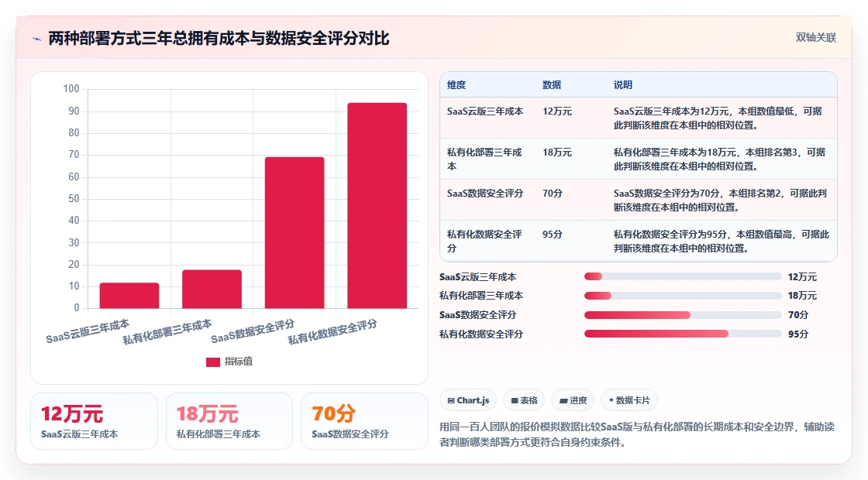Select the 进度 tag chip
The height and width of the screenshot is (480, 868).
[x=573, y=400]
